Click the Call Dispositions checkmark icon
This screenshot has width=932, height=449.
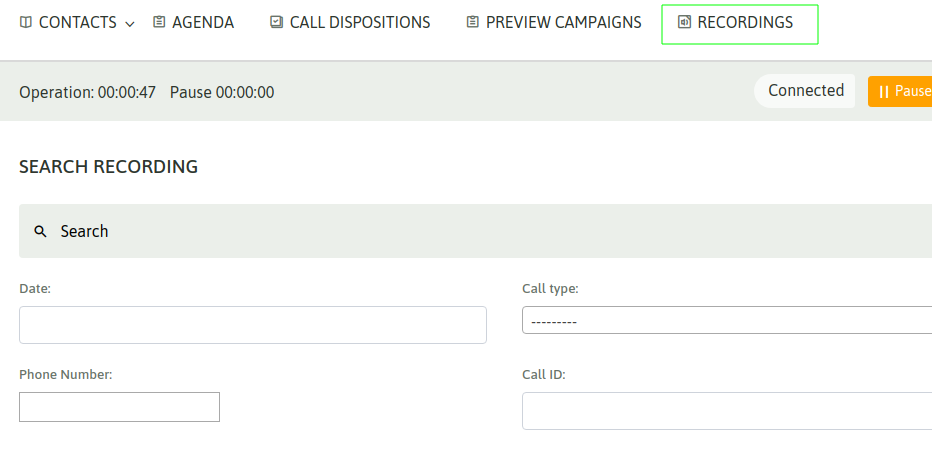(276, 22)
